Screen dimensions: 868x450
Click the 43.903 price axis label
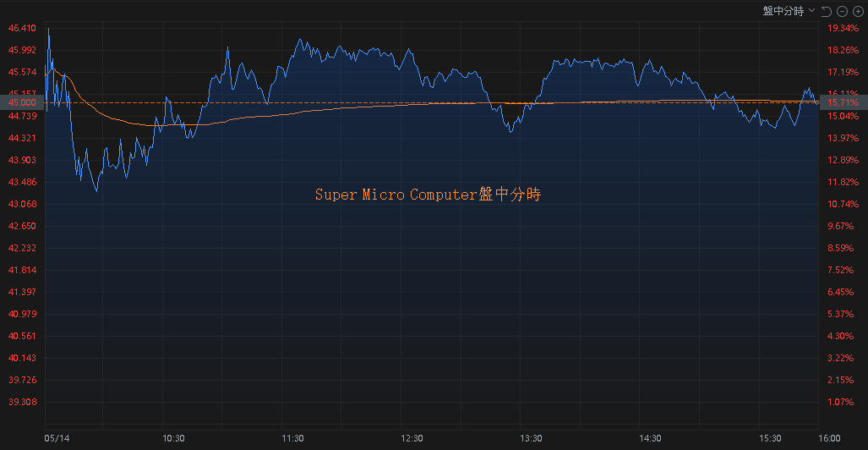coord(22,160)
